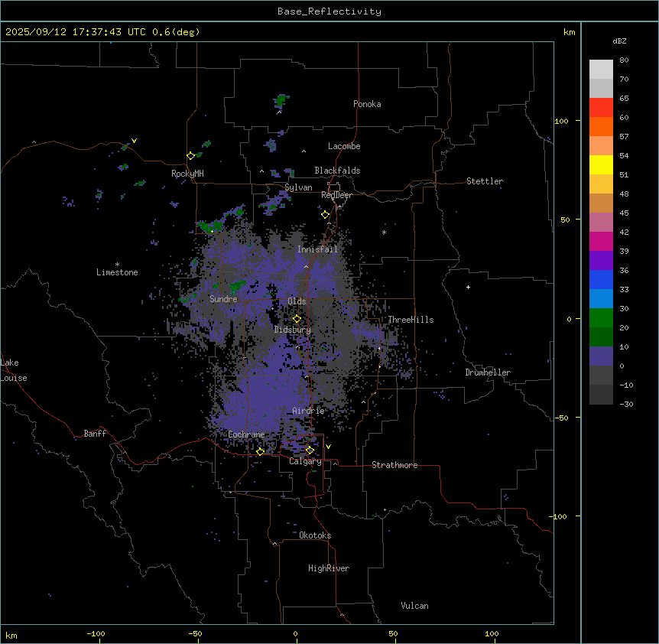Screen dimensions: 659x644
Task: Select the Innisfail label
Action: tap(317, 249)
